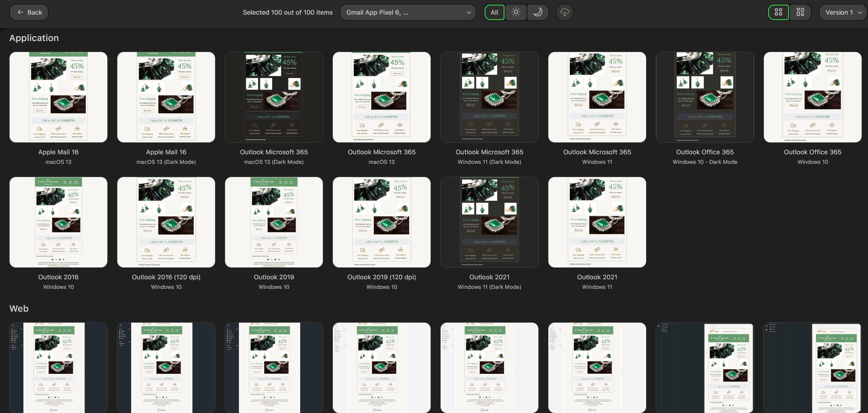Select the All filter toggle
The width and height of the screenshot is (868, 413).
494,12
